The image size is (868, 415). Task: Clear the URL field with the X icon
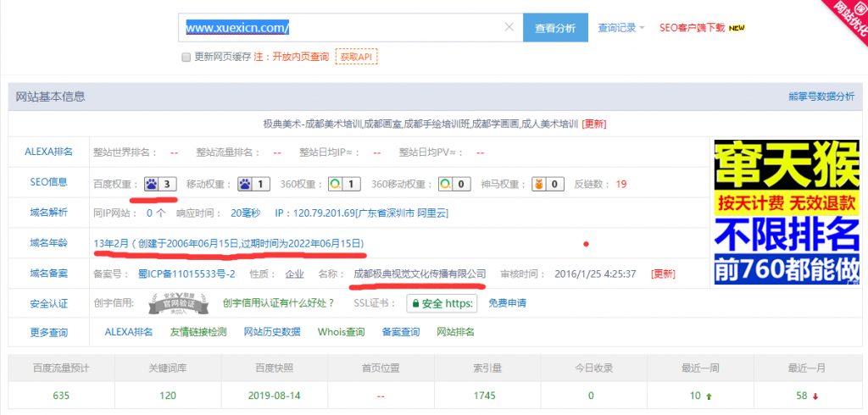509,27
